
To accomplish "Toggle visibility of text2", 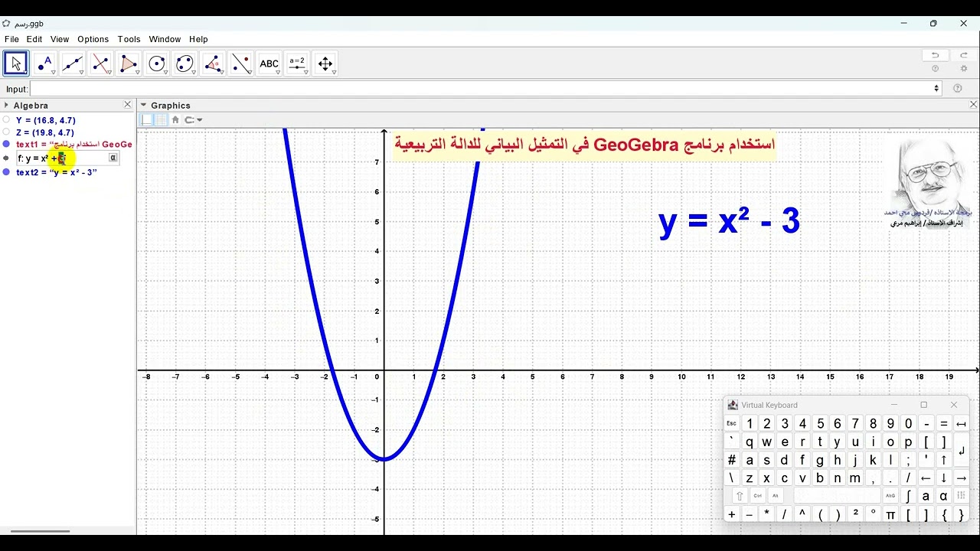I will coord(6,172).
